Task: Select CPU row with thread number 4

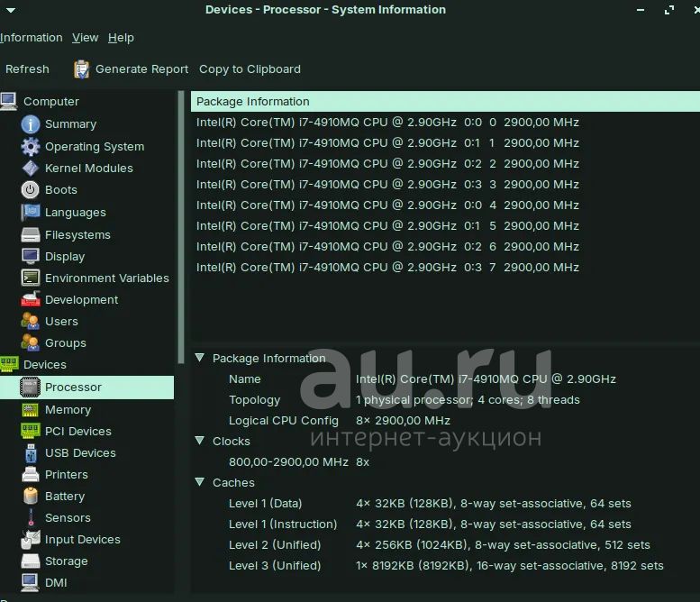Action: coord(445,205)
